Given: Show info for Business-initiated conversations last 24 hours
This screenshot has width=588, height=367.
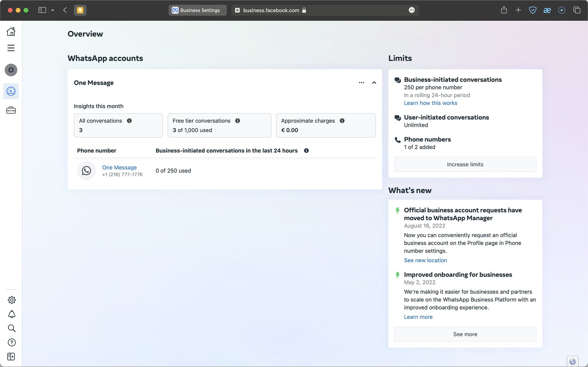Looking at the screenshot, I should (306, 150).
